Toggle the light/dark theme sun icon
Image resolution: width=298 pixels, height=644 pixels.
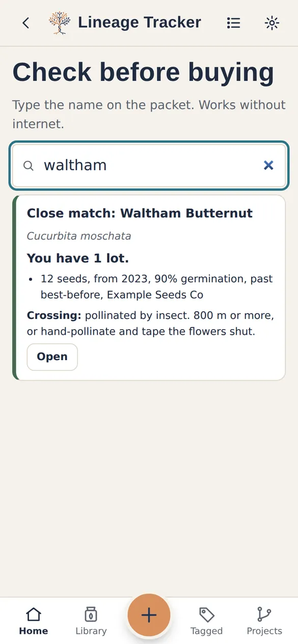[x=272, y=23]
